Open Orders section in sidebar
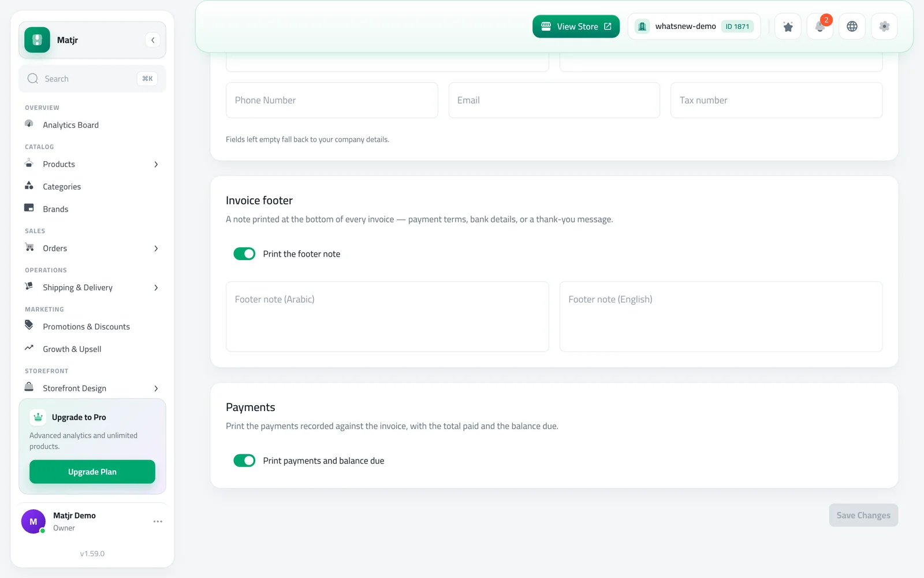924x578 pixels. (92, 249)
